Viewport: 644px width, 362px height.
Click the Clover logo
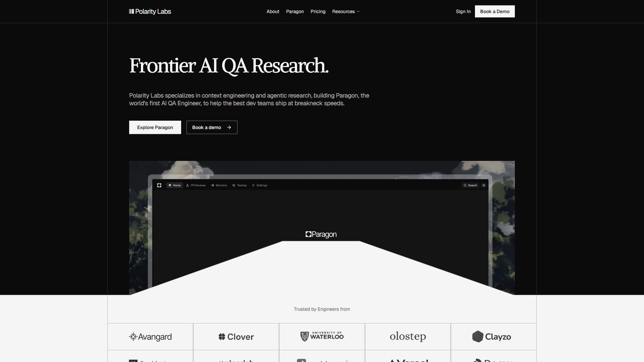[x=236, y=337]
